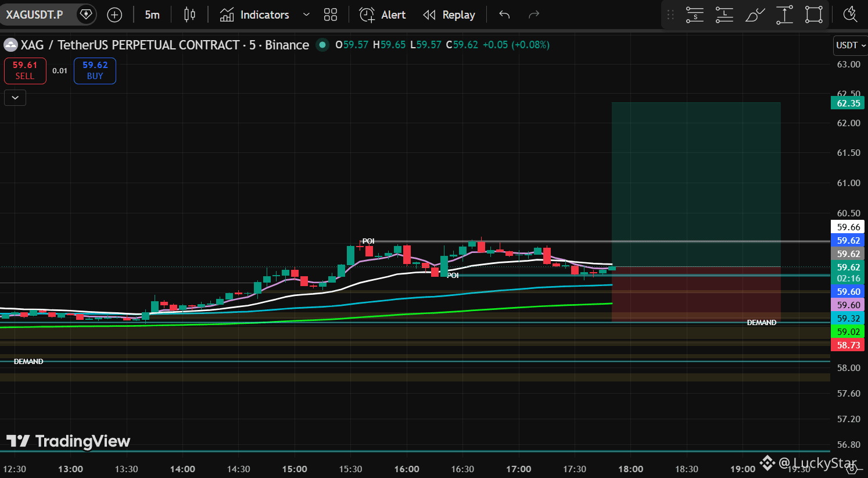Select the Rectangle drawing tool
Screen dimensions: 868x478
tap(814, 15)
